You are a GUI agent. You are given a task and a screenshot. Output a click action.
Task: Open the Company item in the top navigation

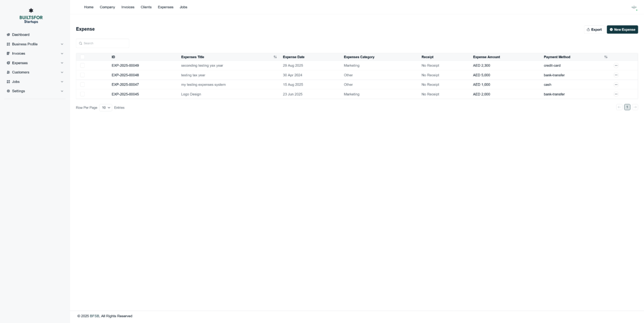107,7
